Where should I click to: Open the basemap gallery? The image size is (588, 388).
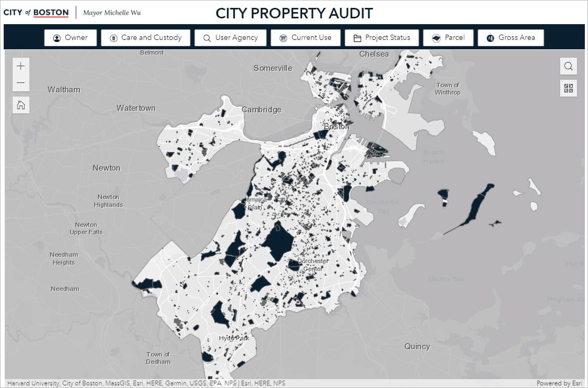coord(568,88)
